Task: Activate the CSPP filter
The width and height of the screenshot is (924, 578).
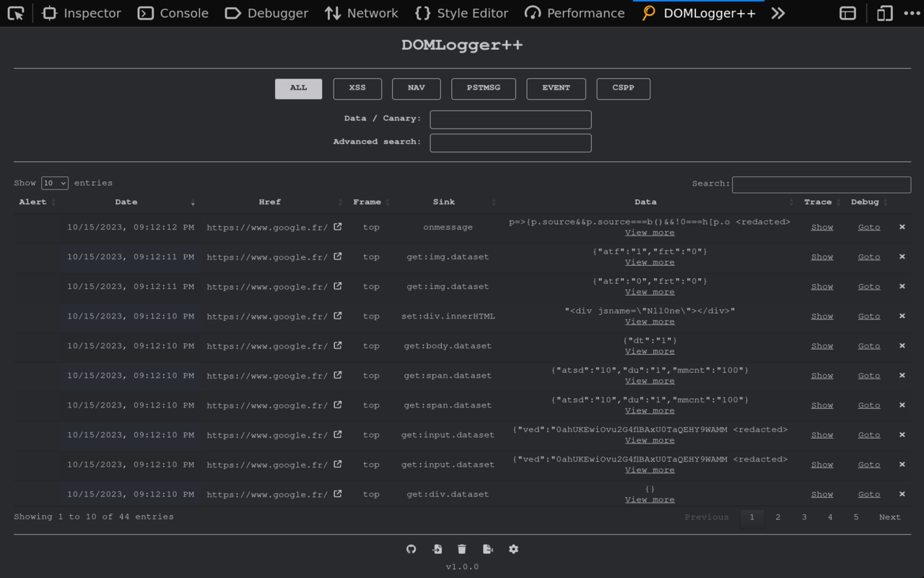Action: point(623,88)
